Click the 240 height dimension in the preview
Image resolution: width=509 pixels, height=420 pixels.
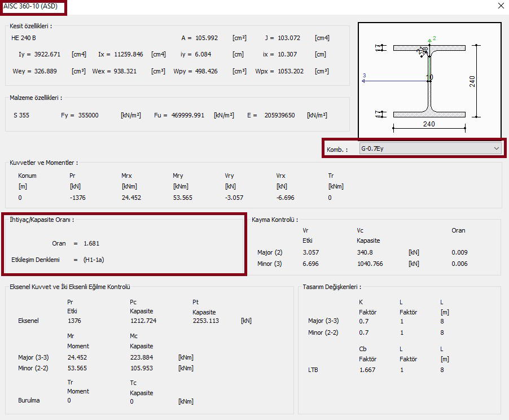[472, 81]
